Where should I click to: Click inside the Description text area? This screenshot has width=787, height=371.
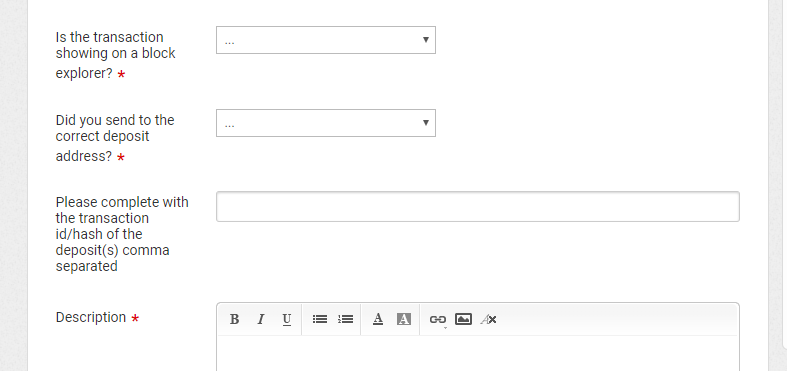click(478, 353)
